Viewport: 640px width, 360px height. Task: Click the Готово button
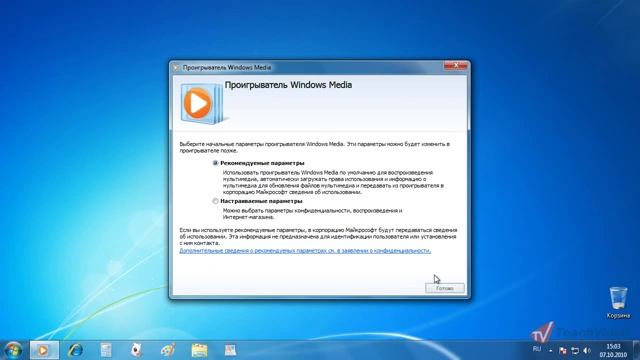[444, 288]
